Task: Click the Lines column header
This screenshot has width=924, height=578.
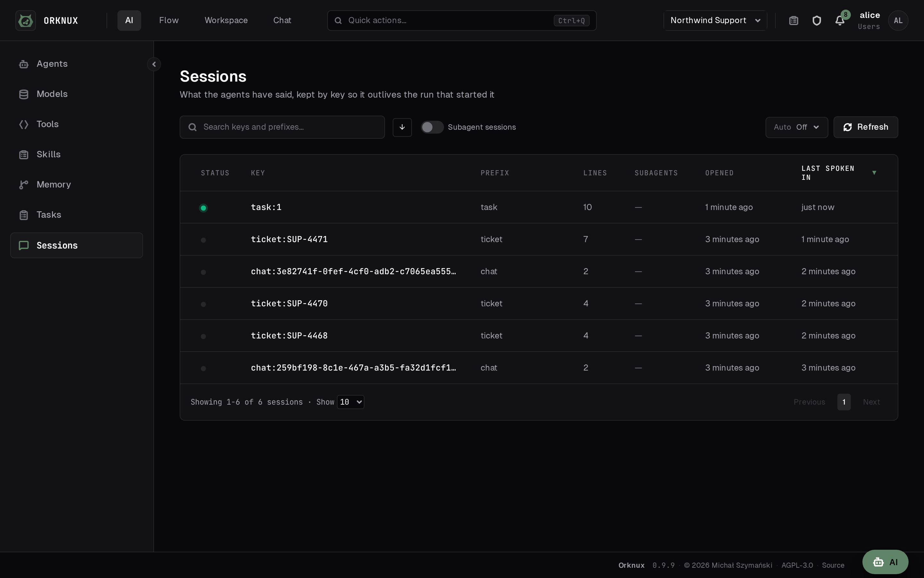Action: [x=595, y=173]
